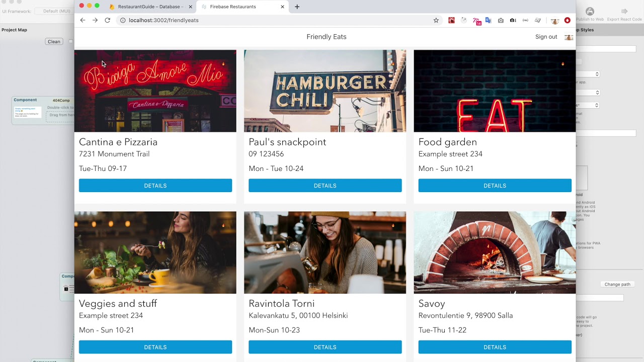Toggle the checkbox next to Clean button
The width and height of the screenshot is (644, 362).
point(70,42)
